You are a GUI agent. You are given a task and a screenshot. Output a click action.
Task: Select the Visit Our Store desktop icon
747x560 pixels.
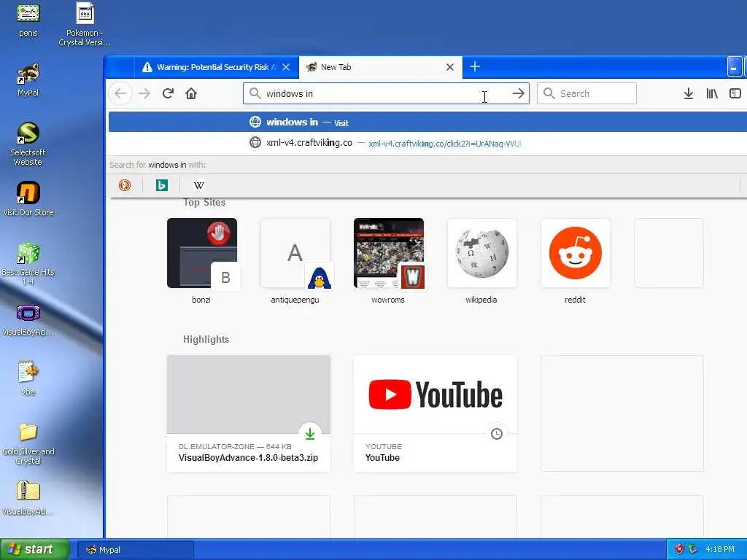coord(28,199)
